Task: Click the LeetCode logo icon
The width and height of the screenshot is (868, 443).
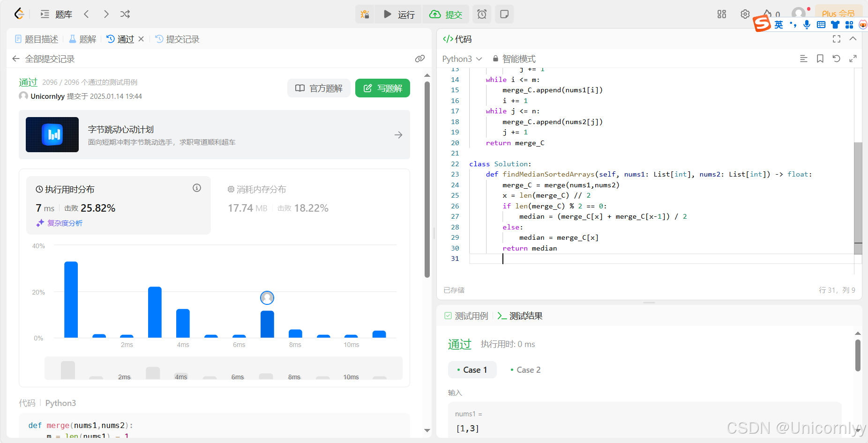Action: [x=19, y=14]
